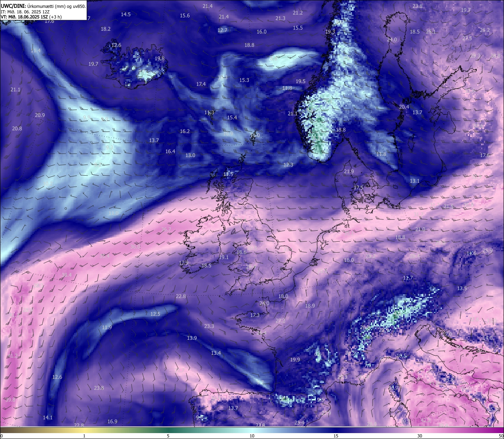Click the VT valid time line reading 15Z
Viewport: 504px width, 439px height.
(x=31, y=17)
